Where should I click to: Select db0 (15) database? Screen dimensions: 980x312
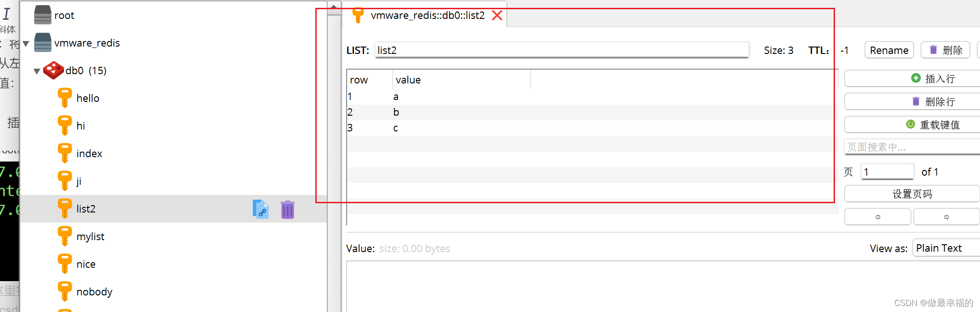pyautogui.click(x=86, y=71)
